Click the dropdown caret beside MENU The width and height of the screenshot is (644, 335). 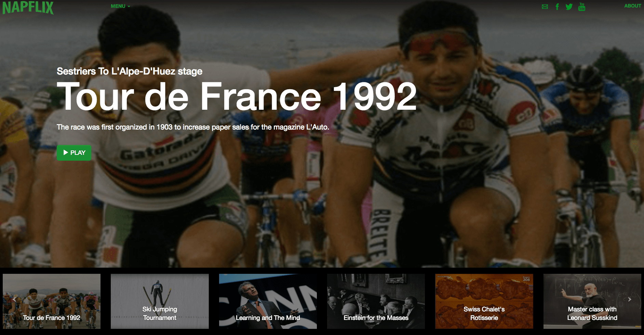click(x=129, y=6)
